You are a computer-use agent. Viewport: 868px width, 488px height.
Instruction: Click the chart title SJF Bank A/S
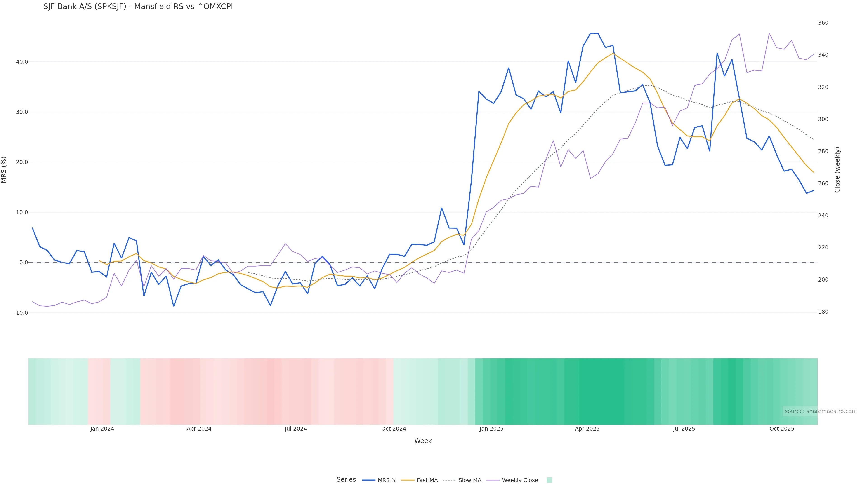[x=138, y=7]
